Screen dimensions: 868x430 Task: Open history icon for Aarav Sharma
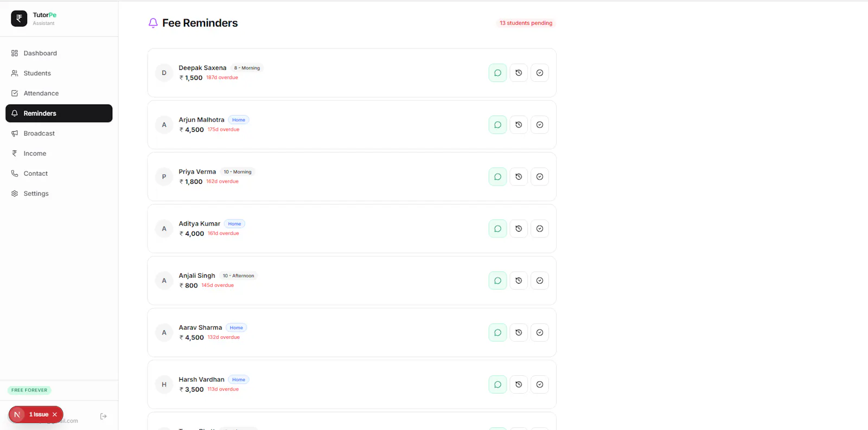tap(519, 333)
